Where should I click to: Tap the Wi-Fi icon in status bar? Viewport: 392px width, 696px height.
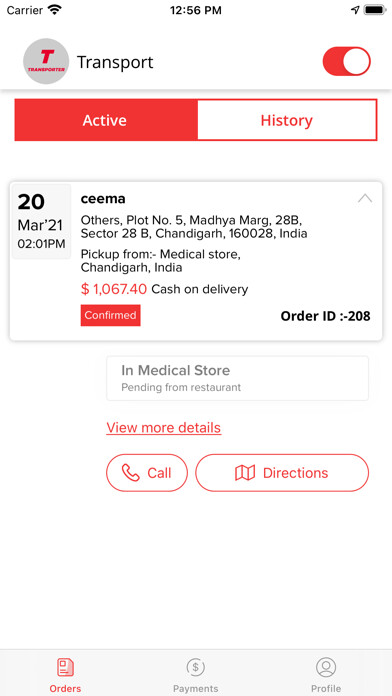click(x=55, y=10)
